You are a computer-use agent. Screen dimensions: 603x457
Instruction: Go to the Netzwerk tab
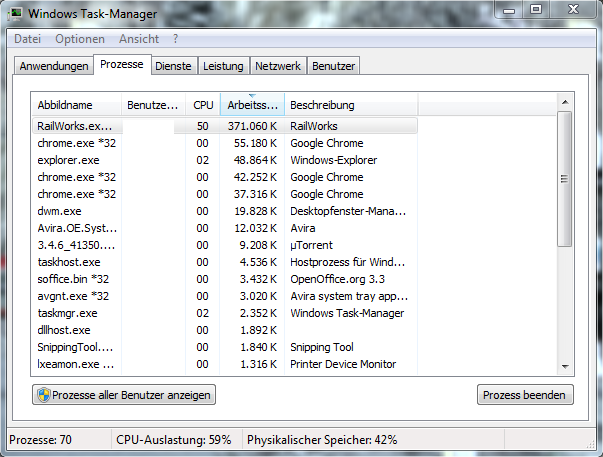(278, 66)
